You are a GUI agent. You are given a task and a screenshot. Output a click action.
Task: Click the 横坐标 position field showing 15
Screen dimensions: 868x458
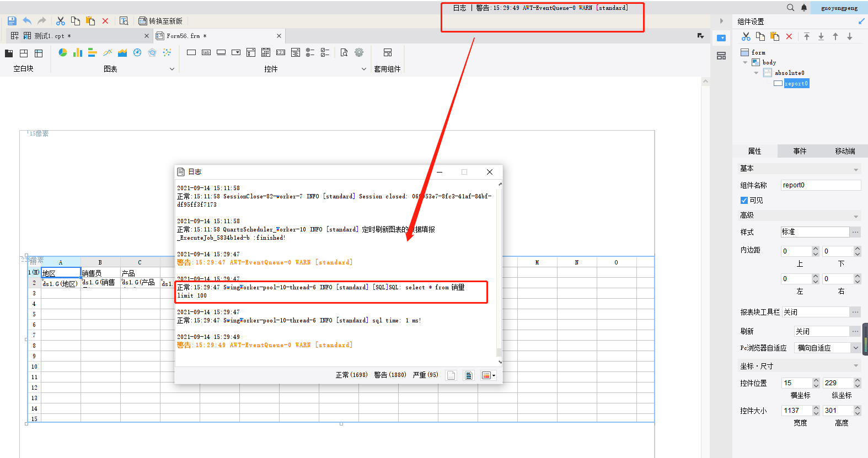click(796, 382)
